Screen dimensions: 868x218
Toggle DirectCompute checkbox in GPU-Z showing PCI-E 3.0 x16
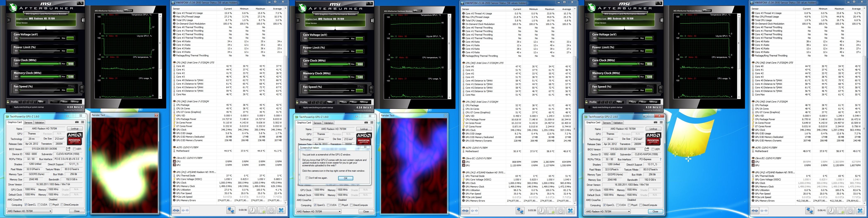tap(62, 204)
